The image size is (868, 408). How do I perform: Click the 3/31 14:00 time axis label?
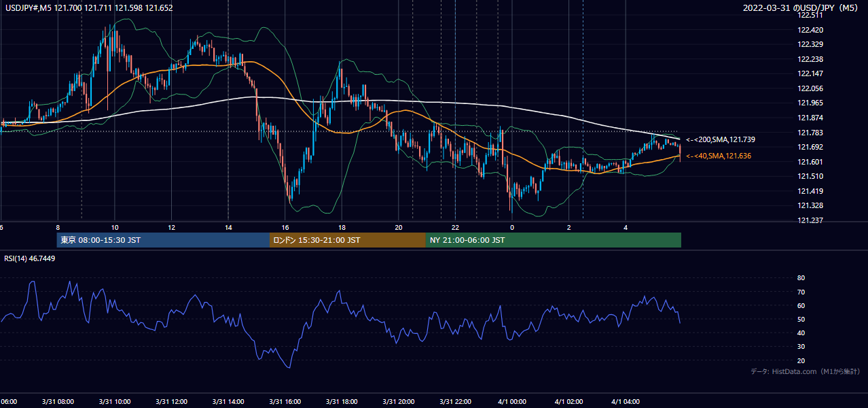(228, 402)
